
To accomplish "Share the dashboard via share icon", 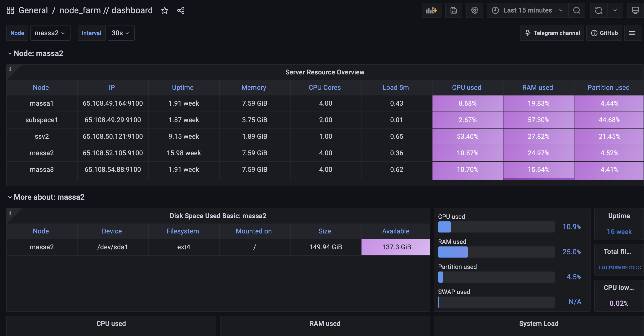I will coord(181,10).
